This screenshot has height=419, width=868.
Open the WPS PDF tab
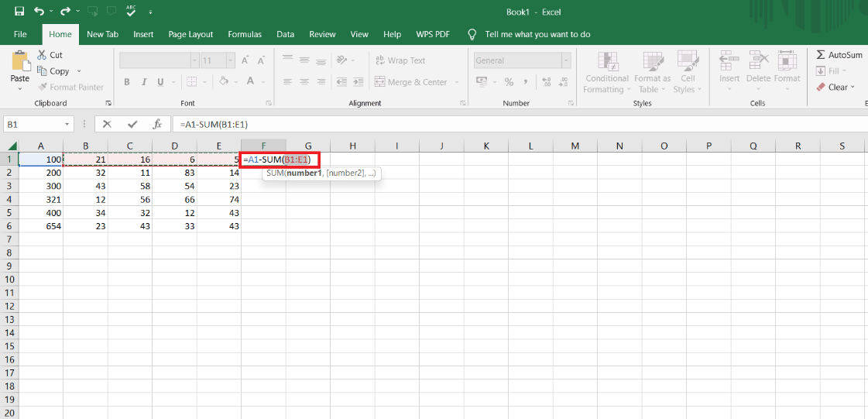click(x=433, y=34)
